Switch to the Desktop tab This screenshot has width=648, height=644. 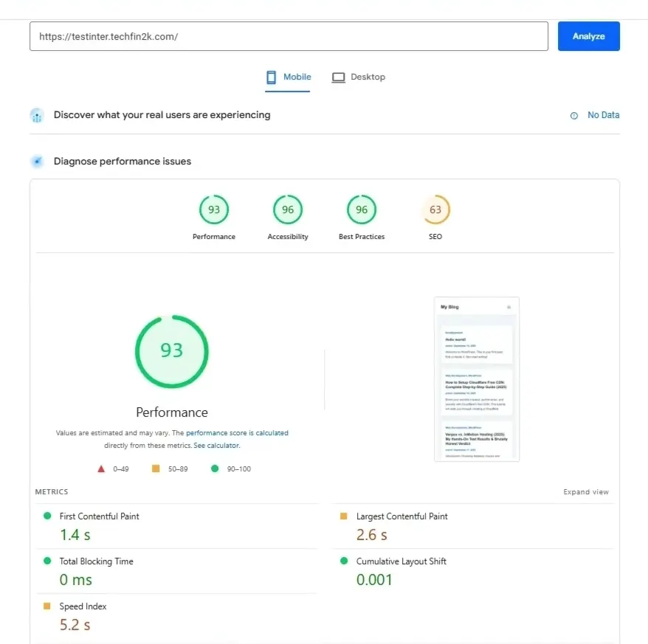[358, 77]
